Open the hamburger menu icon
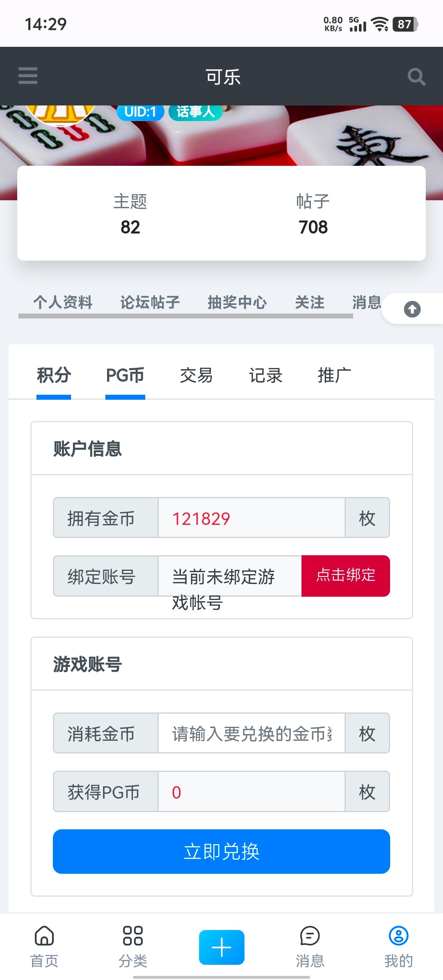Screen dimensions: 443x980 (x=28, y=76)
